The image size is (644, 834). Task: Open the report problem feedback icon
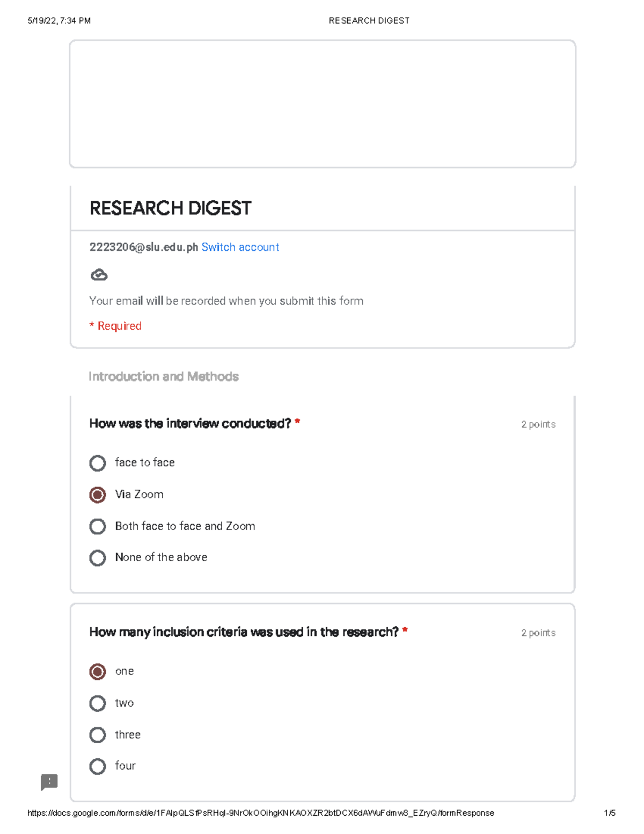click(49, 782)
